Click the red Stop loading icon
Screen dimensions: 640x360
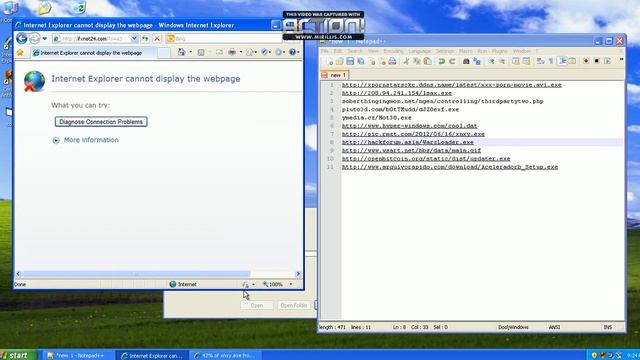pos(157,39)
